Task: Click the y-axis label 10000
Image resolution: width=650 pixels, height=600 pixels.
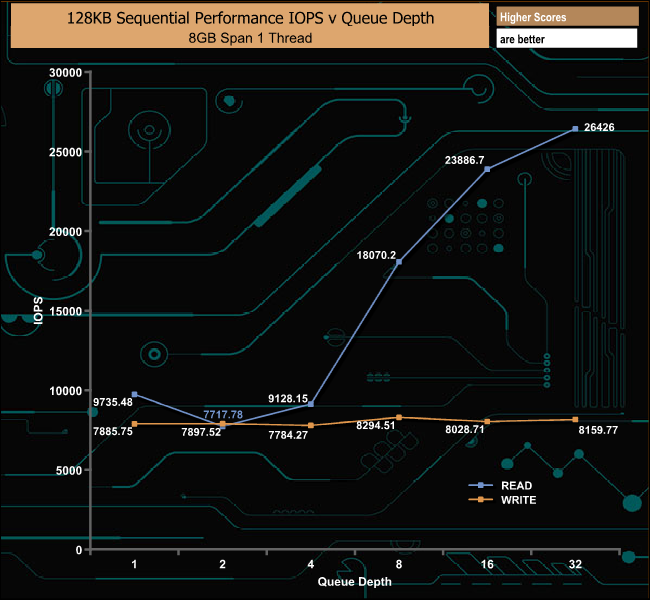Action: tap(65, 391)
